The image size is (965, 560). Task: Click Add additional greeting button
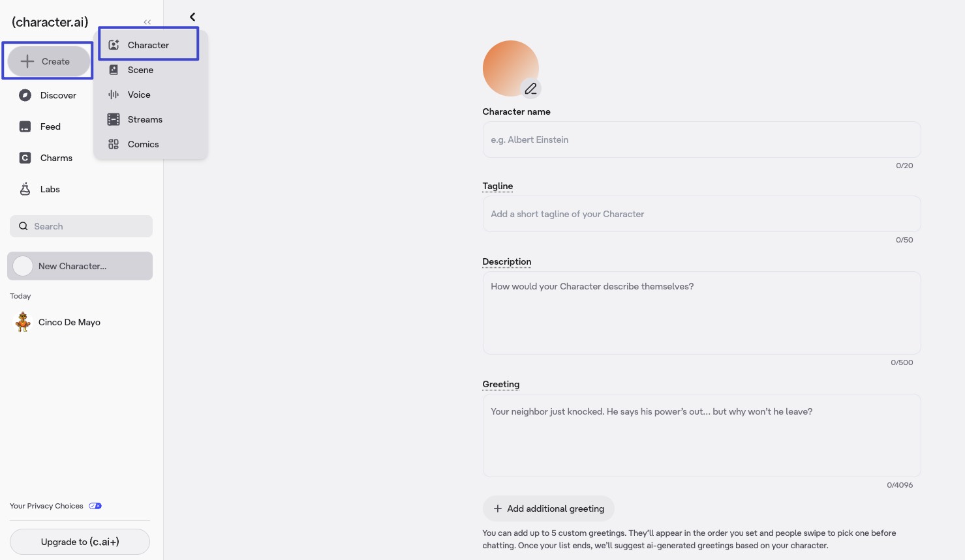(548, 508)
